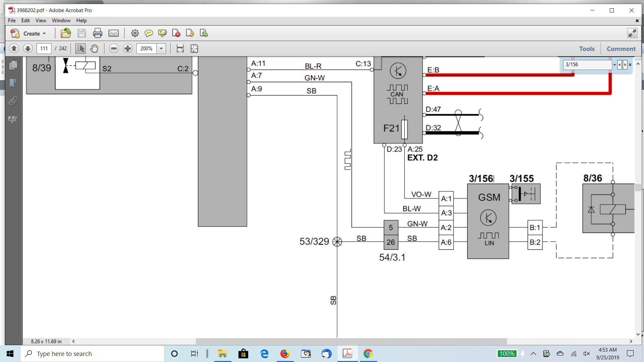Activate the text selection cursor tool
644x362 pixels.
(x=80, y=49)
